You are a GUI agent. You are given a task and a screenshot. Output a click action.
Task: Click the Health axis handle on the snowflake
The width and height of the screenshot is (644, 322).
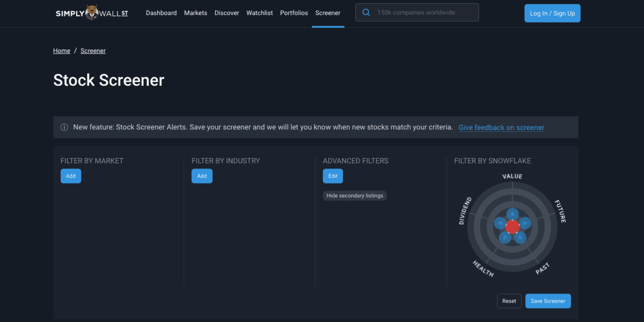pyautogui.click(x=505, y=237)
